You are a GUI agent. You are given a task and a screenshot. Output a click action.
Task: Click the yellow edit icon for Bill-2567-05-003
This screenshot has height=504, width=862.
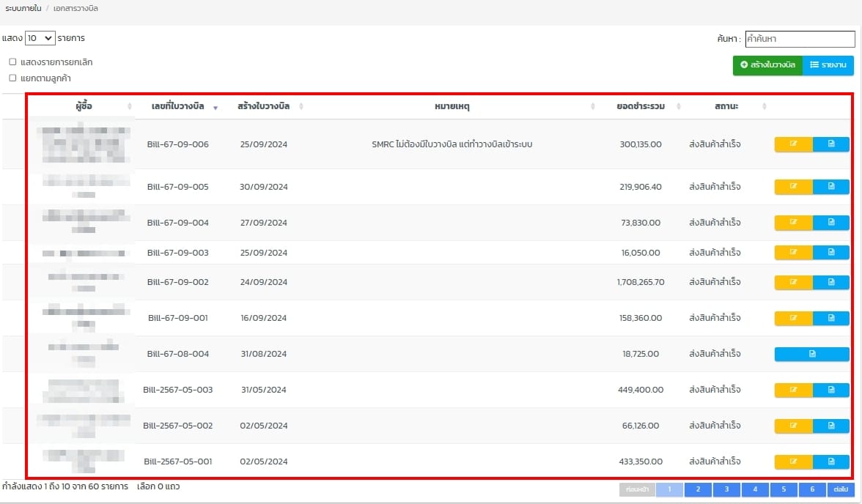point(793,390)
